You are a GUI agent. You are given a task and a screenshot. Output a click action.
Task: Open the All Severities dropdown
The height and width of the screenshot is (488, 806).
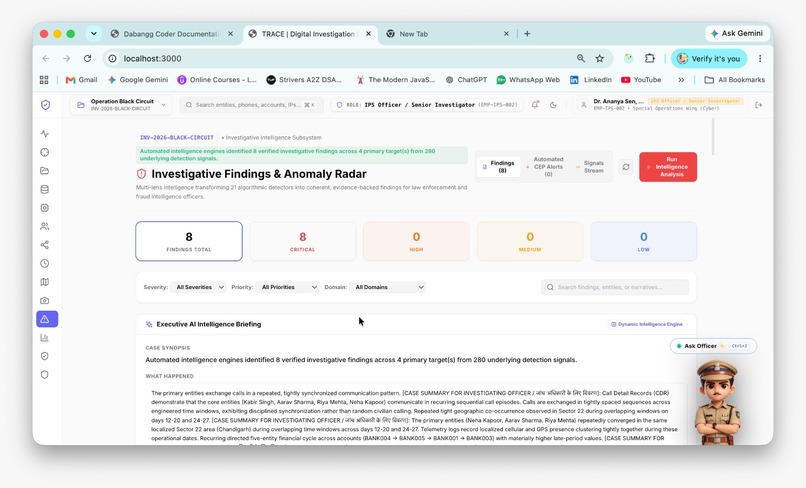(199, 287)
